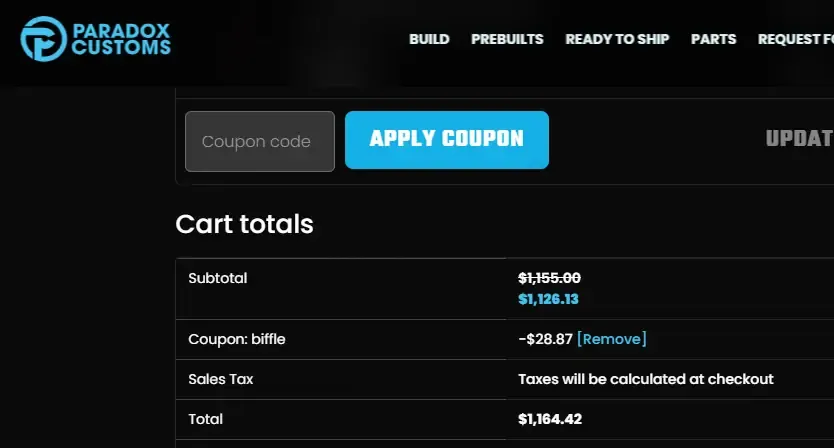This screenshot has width=834, height=448.
Task: Click the Paradox Customs logo icon
Action: tap(44, 39)
